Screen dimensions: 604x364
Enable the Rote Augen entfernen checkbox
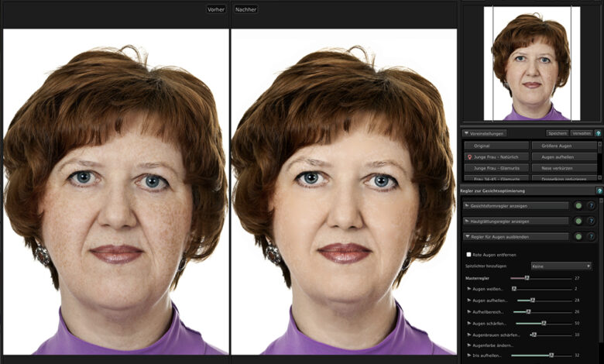pyautogui.click(x=468, y=255)
